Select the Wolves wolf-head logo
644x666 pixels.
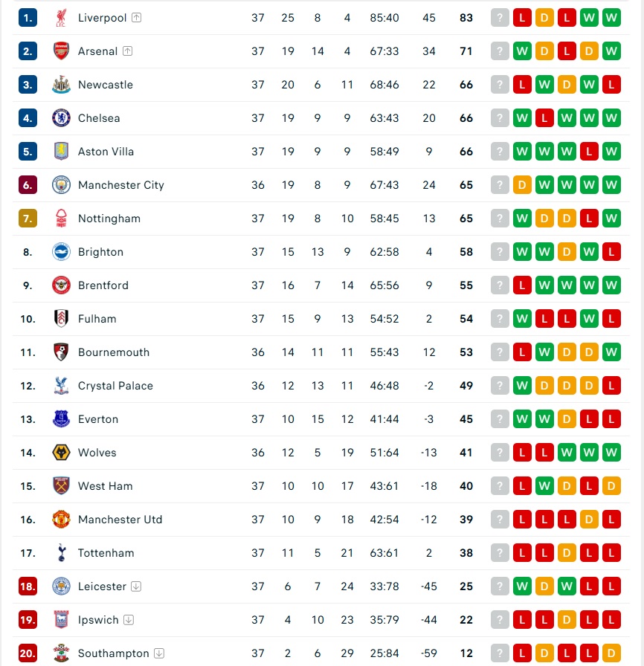click(61, 453)
